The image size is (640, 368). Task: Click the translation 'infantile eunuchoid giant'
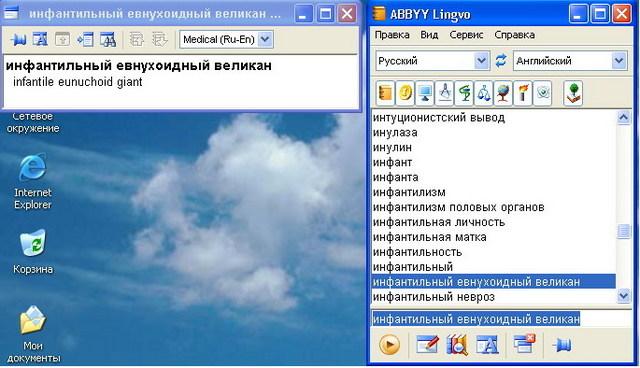[78, 82]
